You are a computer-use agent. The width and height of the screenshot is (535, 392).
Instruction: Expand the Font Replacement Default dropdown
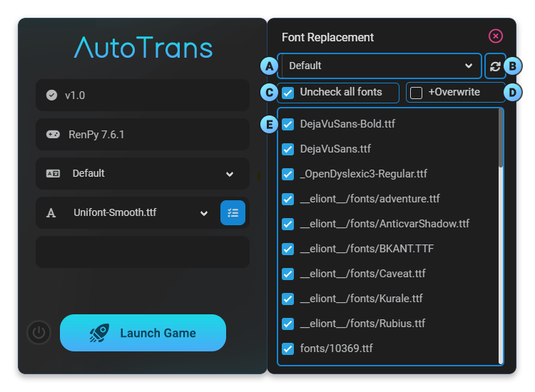click(380, 66)
